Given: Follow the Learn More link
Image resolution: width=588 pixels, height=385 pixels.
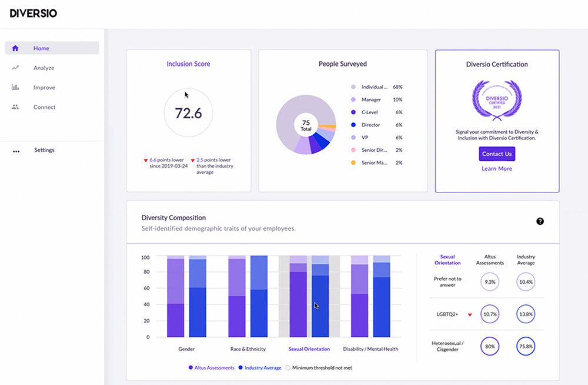Looking at the screenshot, I should click(x=497, y=169).
